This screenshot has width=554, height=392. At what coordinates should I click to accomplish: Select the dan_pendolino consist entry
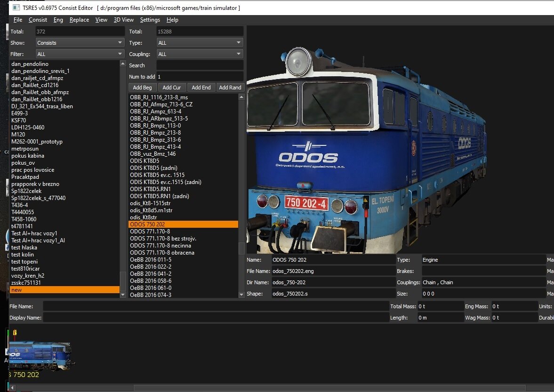[30, 64]
